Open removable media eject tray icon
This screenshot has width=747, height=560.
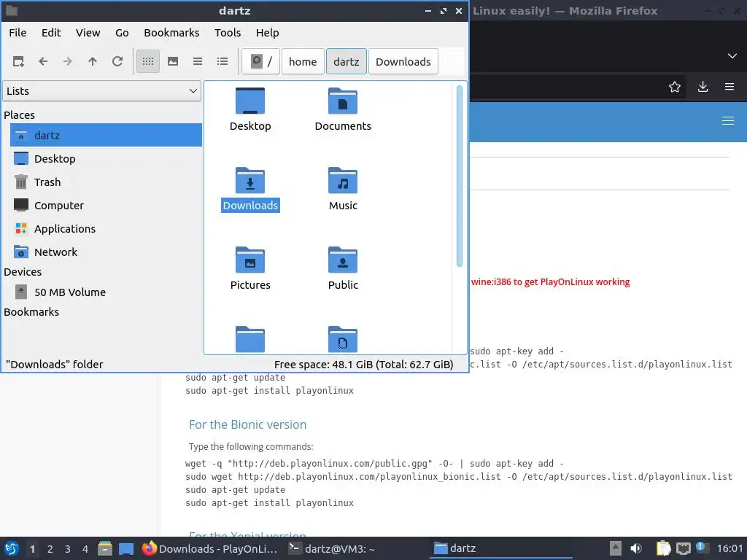pos(616,548)
